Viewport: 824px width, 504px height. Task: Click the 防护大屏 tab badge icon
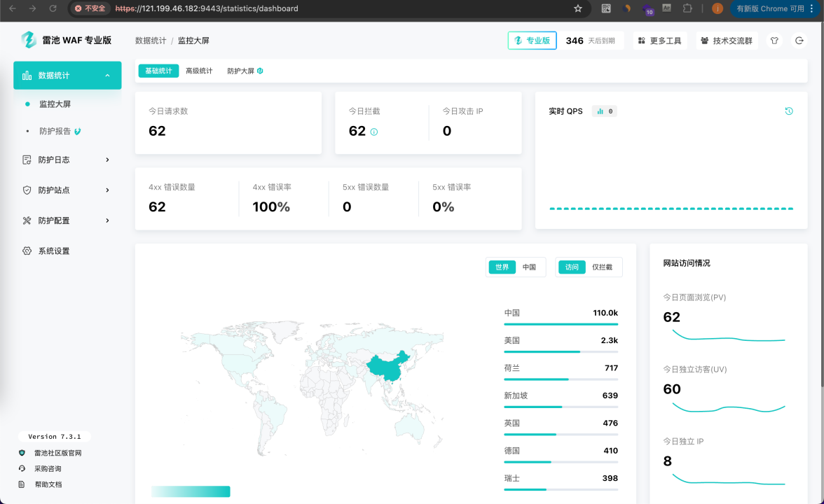point(260,71)
